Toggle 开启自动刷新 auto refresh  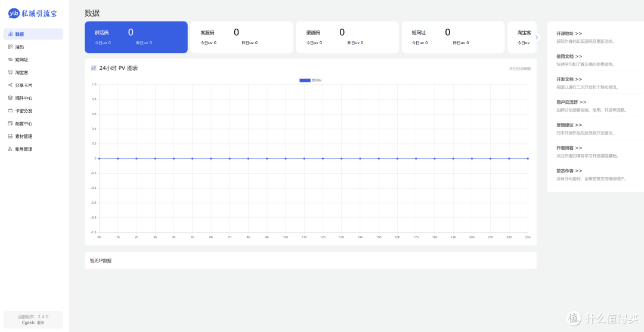click(519, 69)
